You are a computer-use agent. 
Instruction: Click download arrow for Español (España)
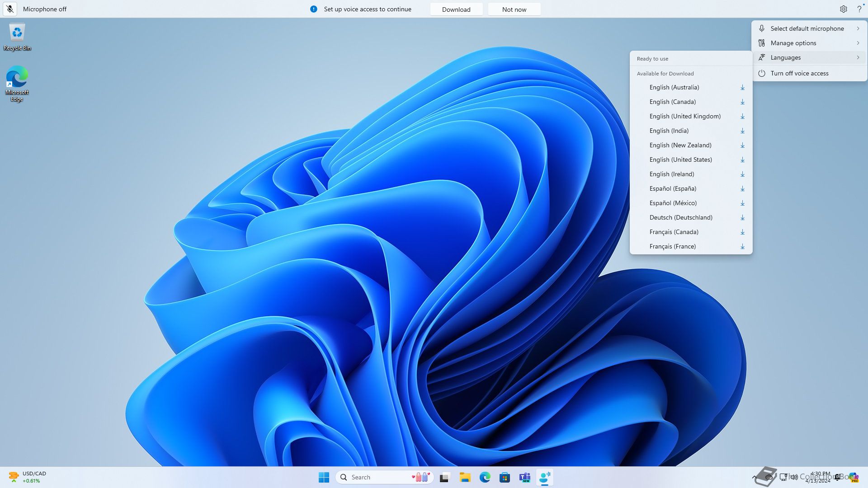point(742,188)
